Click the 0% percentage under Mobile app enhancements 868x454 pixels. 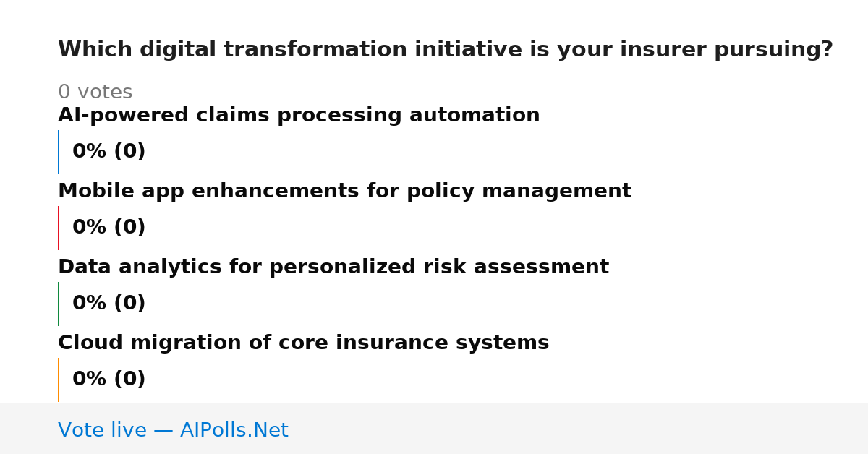click(90, 228)
